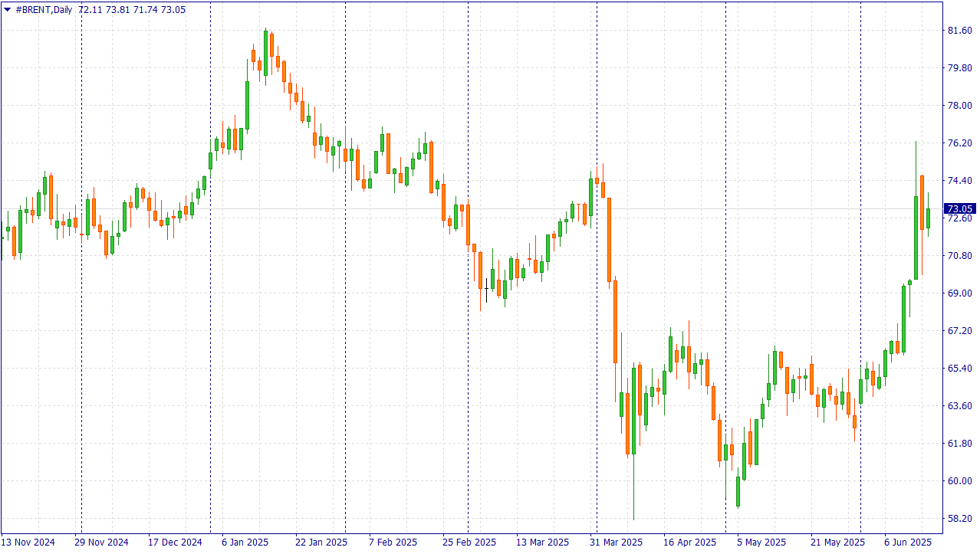The height and width of the screenshot is (554, 980).
Task: Click the OHLC values next to chart title
Action: pyautogui.click(x=132, y=10)
